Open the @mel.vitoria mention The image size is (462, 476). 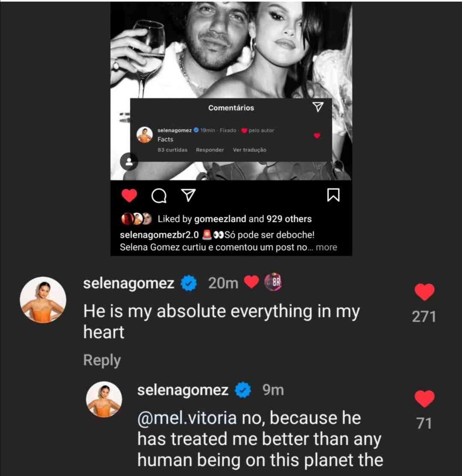187,418
